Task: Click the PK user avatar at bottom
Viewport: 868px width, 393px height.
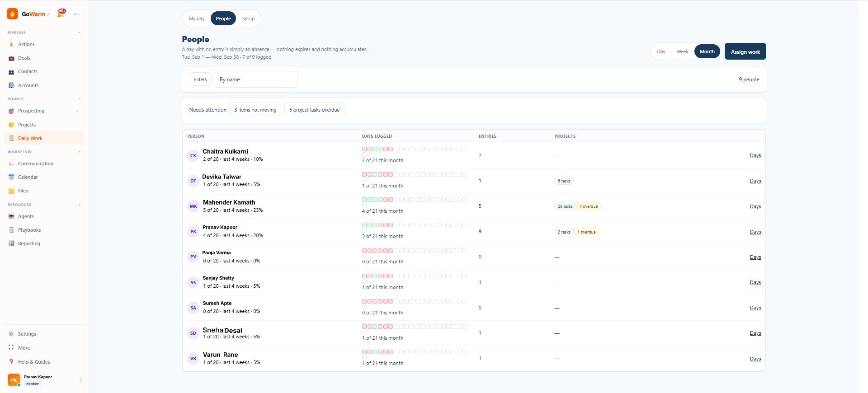Action: (14, 380)
